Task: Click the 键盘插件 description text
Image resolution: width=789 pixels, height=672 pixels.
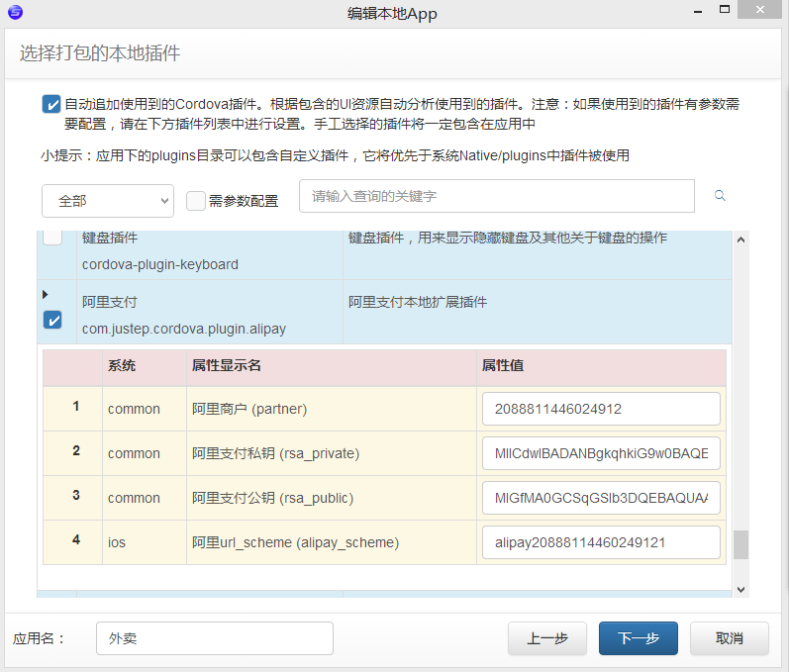Action: click(508, 238)
